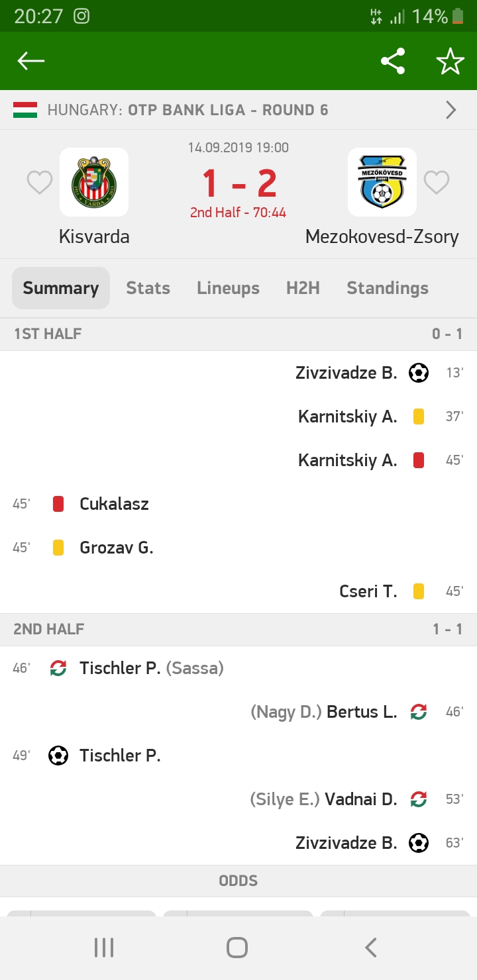The width and height of the screenshot is (477, 980).
Task: Tap the back arrow icon
Action: [31, 62]
